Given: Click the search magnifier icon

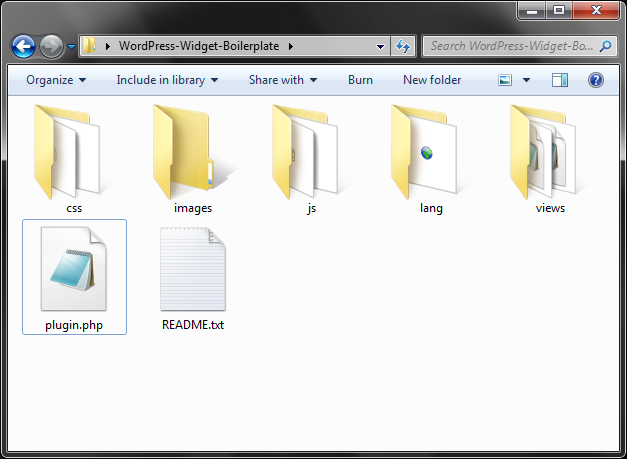Looking at the screenshot, I should tap(605, 46).
